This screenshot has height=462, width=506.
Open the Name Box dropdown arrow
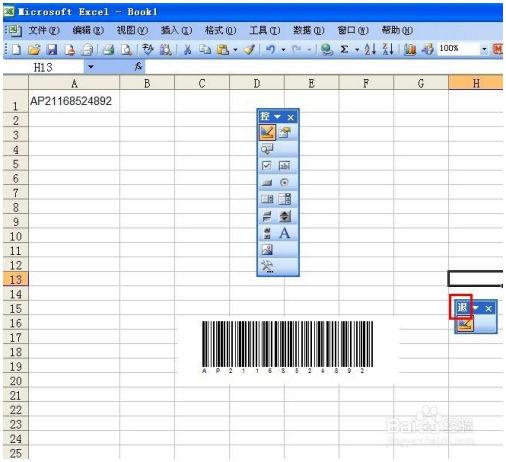coord(90,67)
